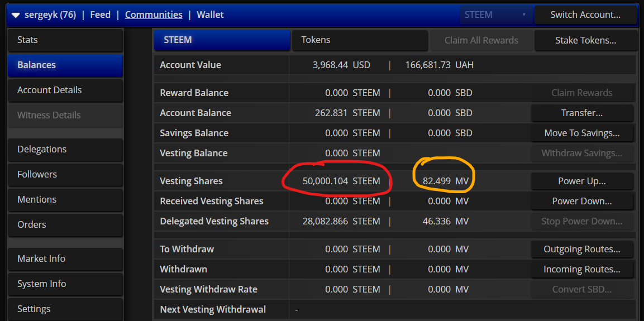Click the Move To Savings button
The height and width of the screenshot is (321, 644).
coord(582,133)
